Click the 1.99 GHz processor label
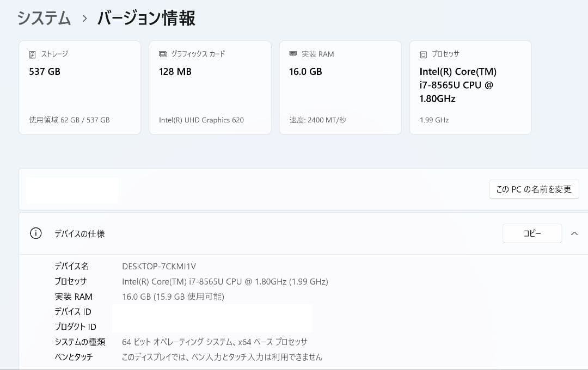 pos(433,120)
